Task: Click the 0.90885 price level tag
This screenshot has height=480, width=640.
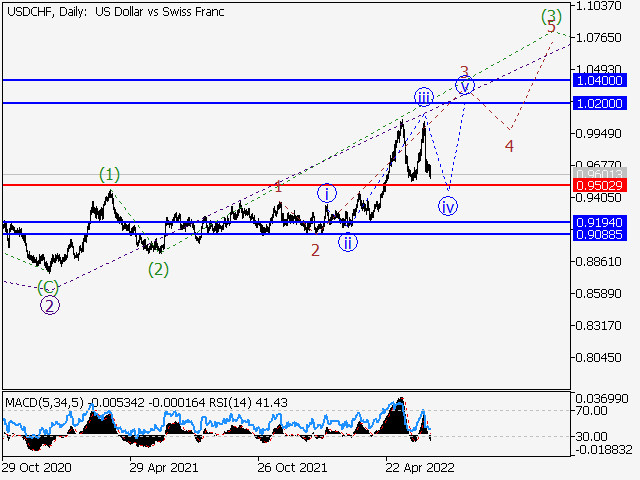Action: tap(600, 235)
